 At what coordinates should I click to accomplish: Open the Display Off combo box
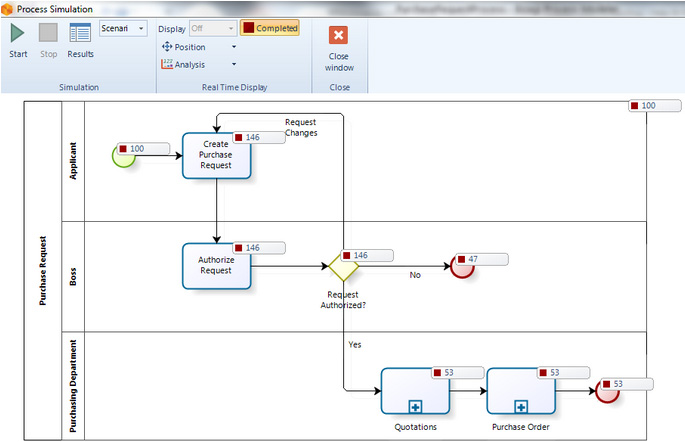coord(213,28)
